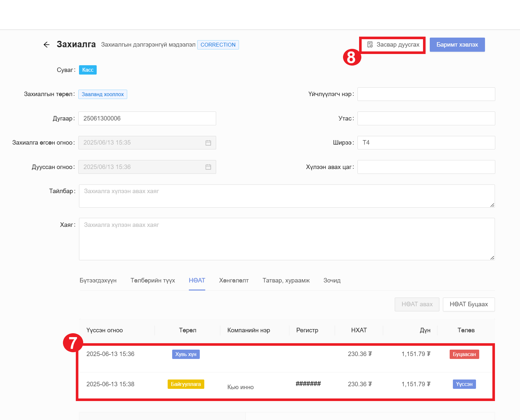Image resolution: width=520 pixels, height=420 pixels.
Task: Click the Ширээ field showing T4
Action: [x=426, y=143]
